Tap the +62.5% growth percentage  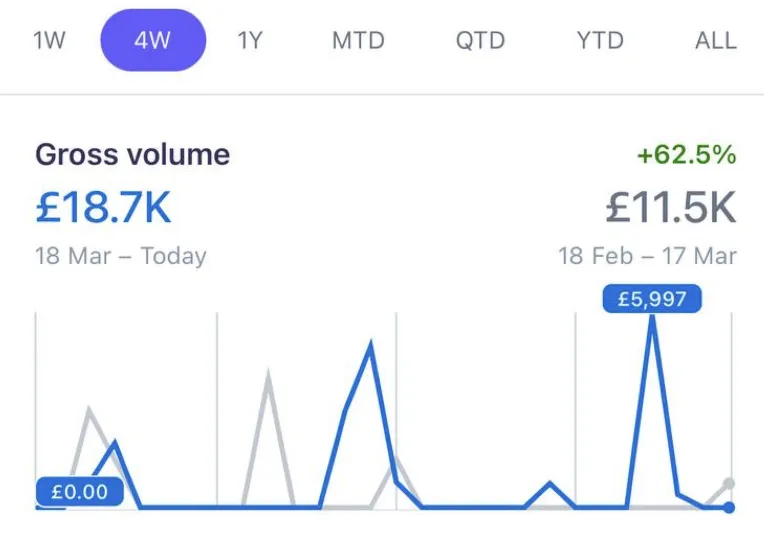(x=687, y=154)
